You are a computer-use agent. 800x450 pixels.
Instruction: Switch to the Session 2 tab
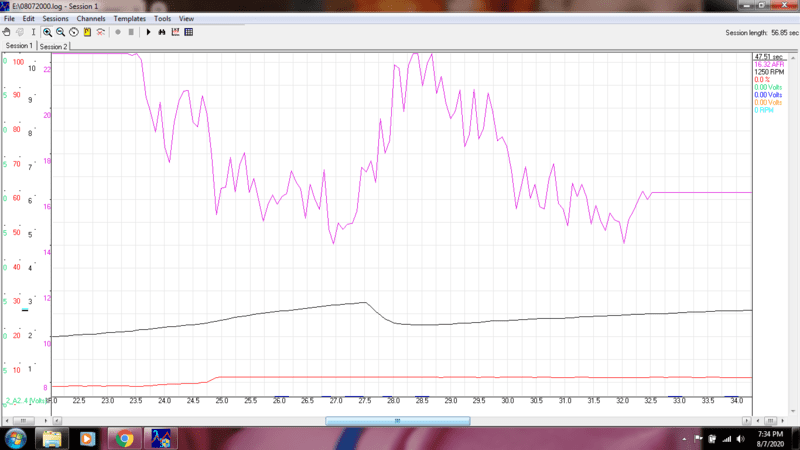click(x=53, y=46)
